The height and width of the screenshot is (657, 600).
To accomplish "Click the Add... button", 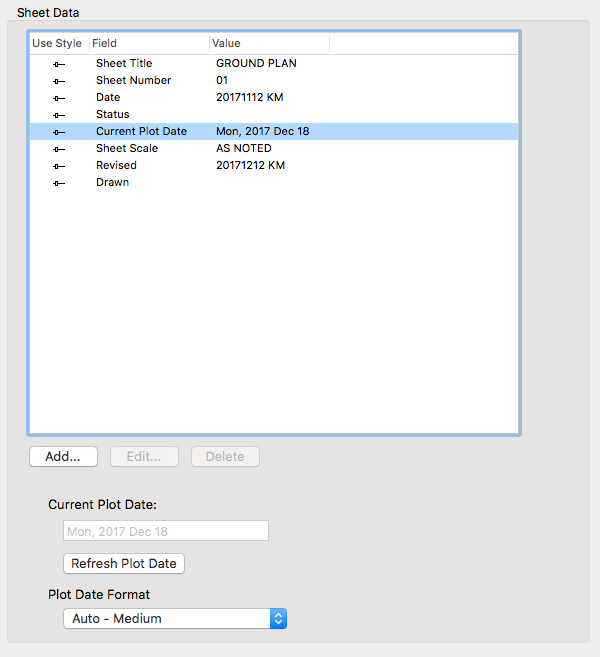I will pos(63,456).
